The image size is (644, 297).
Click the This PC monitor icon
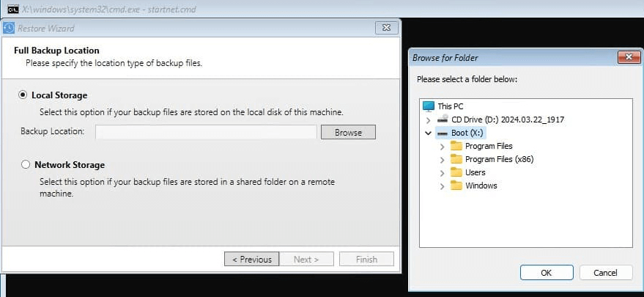coord(429,106)
